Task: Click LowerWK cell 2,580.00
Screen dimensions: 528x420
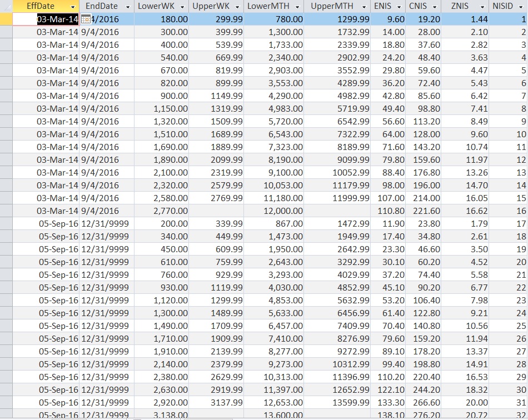Action: pos(161,198)
